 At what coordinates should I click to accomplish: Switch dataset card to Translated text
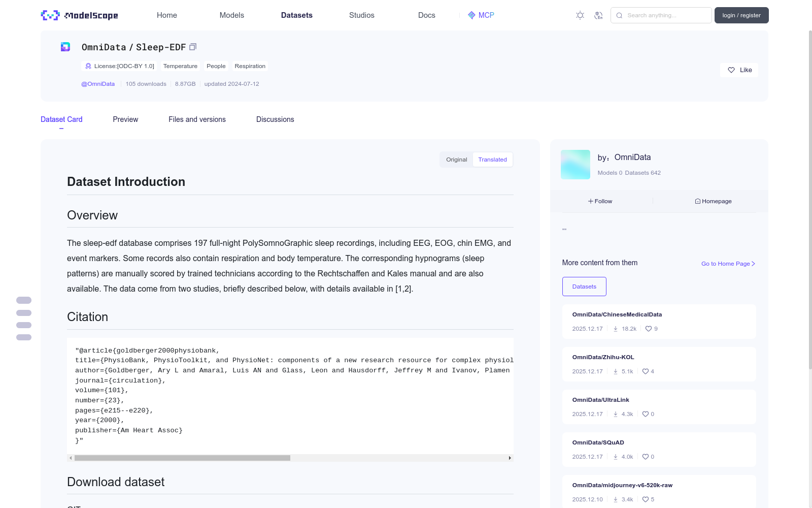point(492,160)
